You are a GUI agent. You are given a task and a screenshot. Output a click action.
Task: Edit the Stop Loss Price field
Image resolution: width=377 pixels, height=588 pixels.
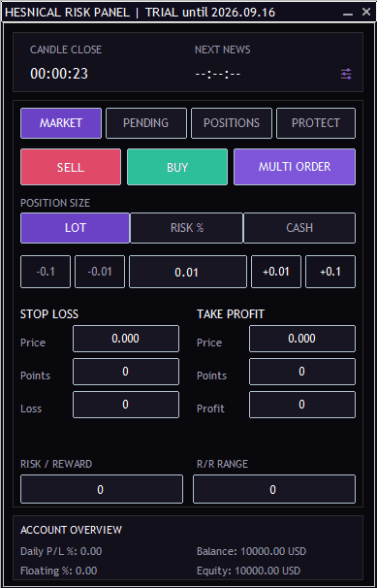126,339
